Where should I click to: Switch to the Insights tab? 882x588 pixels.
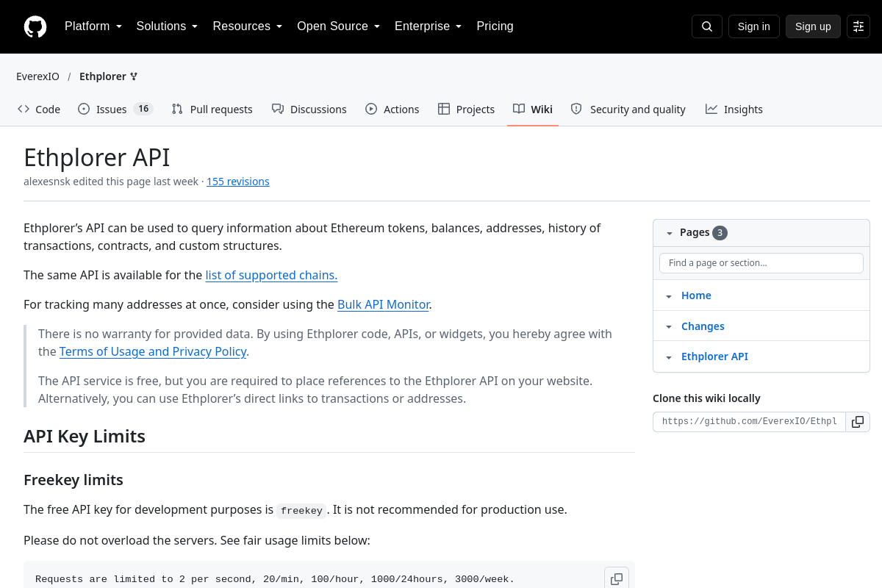pyautogui.click(x=734, y=109)
